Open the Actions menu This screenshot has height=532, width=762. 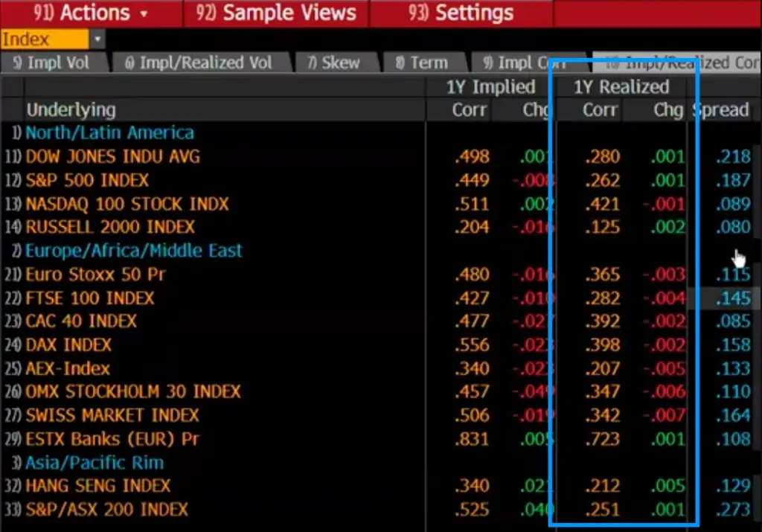pos(90,13)
